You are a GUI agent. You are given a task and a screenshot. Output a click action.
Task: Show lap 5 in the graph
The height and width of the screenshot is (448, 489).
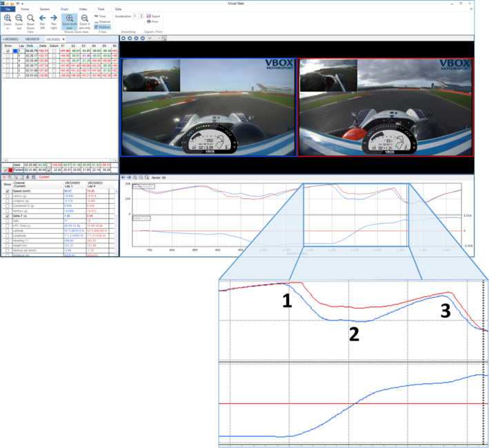pyautogui.click(x=8, y=56)
